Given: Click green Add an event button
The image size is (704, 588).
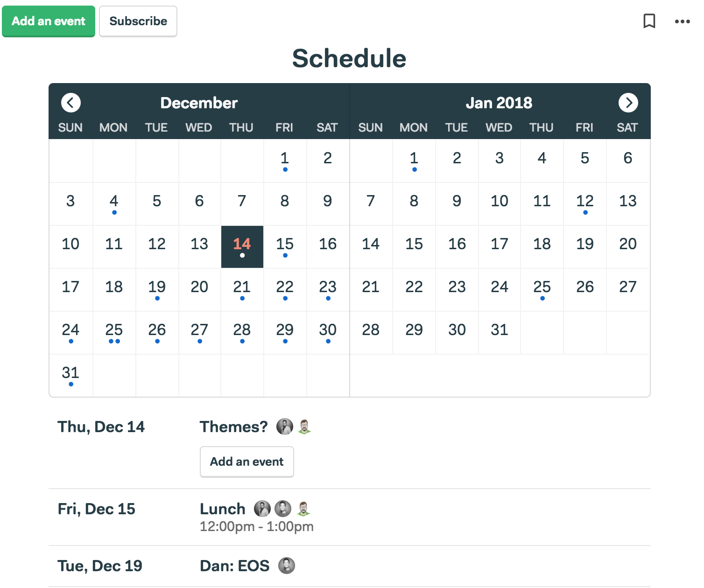Looking at the screenshot, I should coord(49,21).
